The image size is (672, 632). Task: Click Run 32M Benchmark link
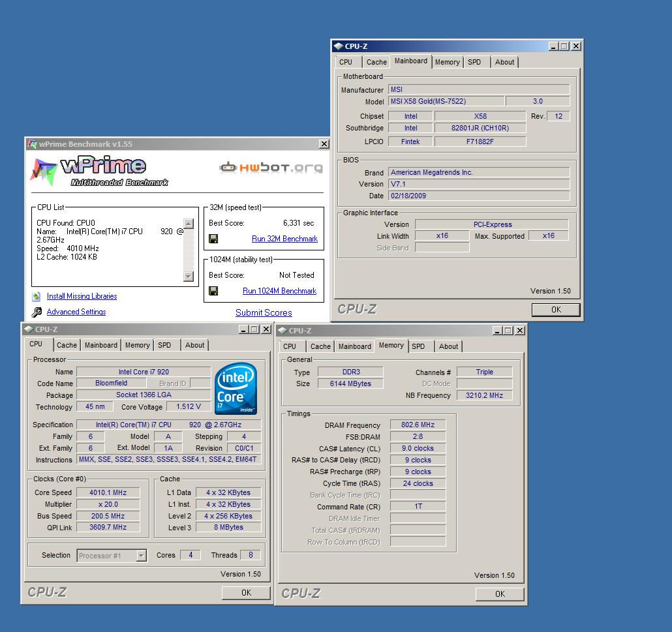[284, 239]
